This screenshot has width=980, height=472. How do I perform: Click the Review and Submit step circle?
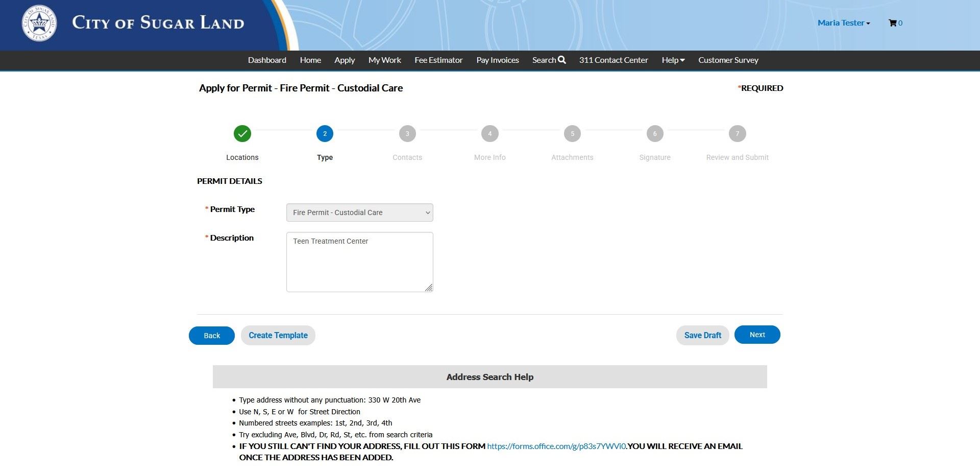click(737, 133)
